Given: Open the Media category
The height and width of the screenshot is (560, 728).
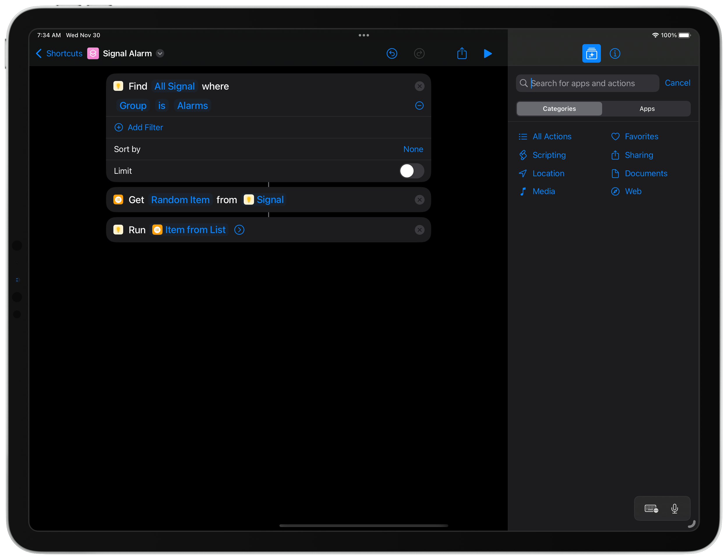Looking at the screenshot, I should point(537,191).
